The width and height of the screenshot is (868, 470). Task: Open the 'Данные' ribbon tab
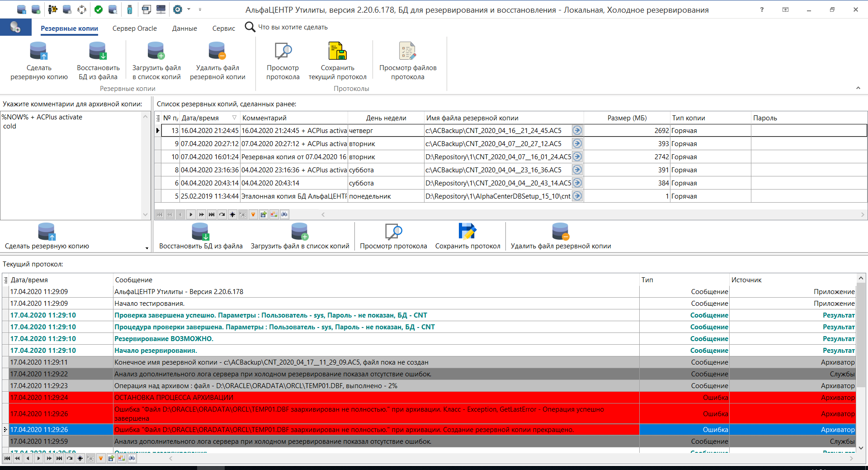tap(184, 28)
